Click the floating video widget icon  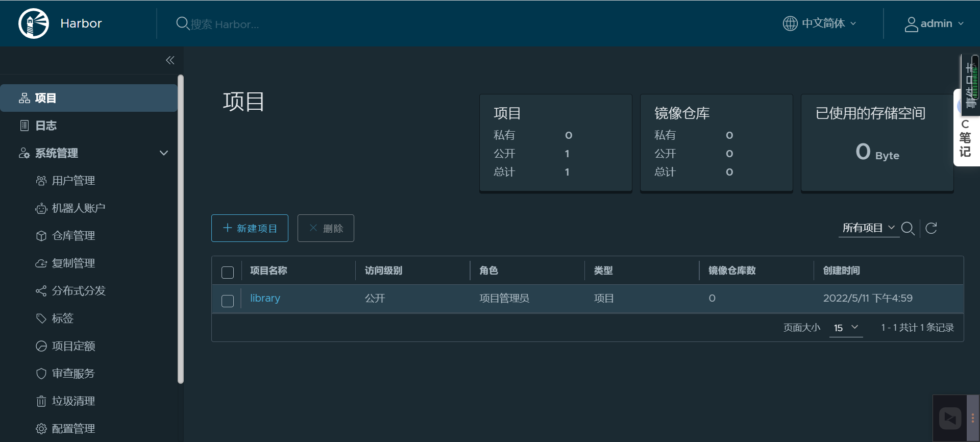coord(950,419)
